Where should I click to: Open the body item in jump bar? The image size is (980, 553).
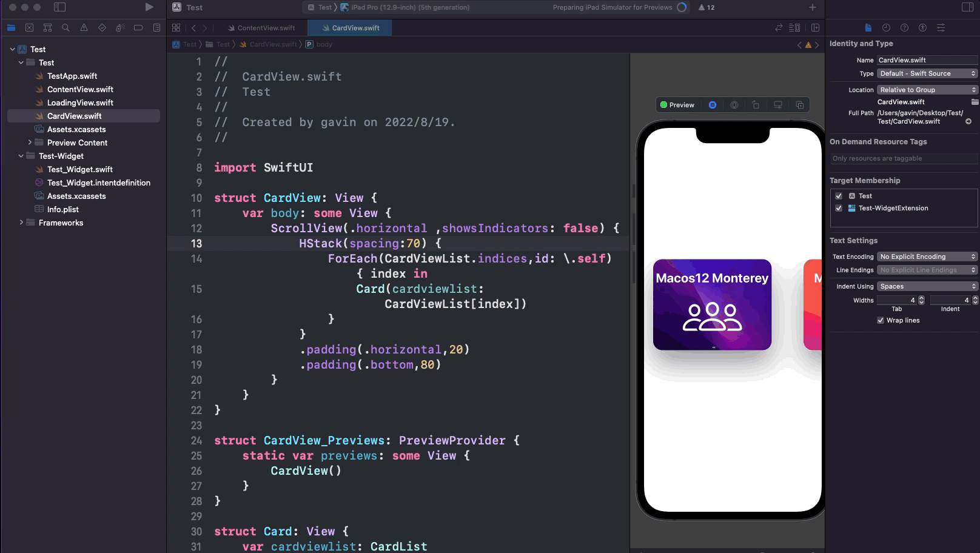tap(319, 44)
